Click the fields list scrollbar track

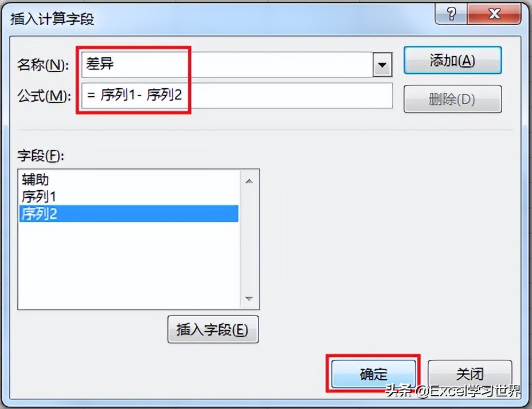249,240
